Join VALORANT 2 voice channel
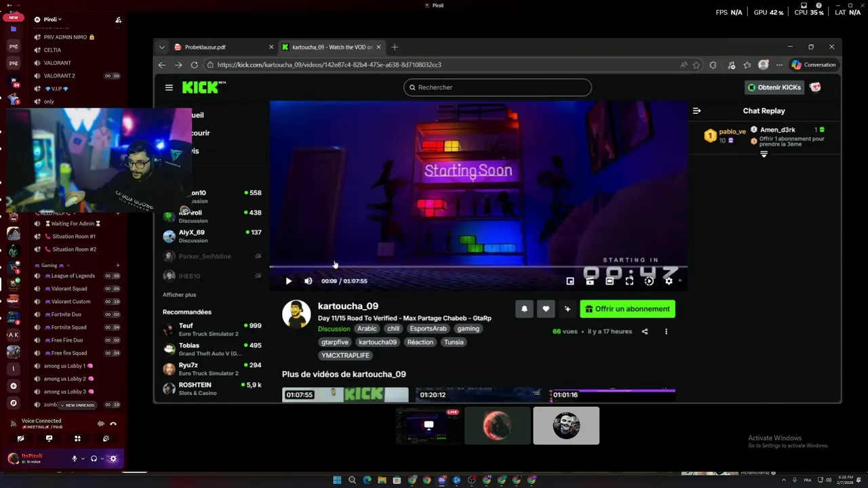Image resolution: width=868 pixels, height=488 pixels. coord(77,76)
